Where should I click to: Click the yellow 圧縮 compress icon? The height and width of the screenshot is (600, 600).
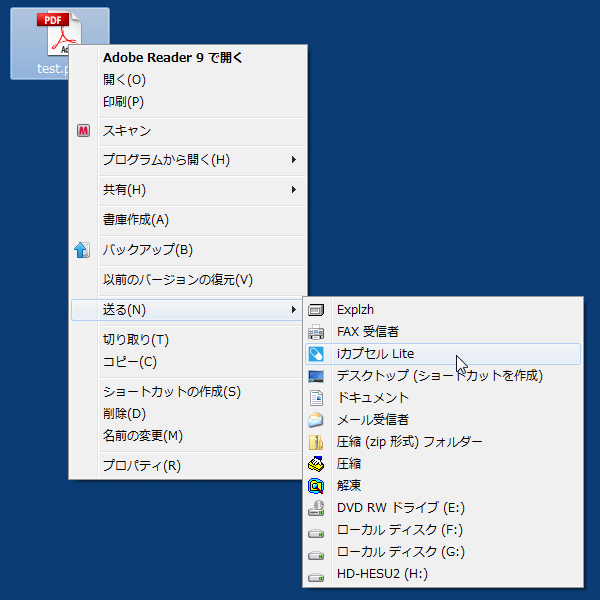tap(316, 464)
